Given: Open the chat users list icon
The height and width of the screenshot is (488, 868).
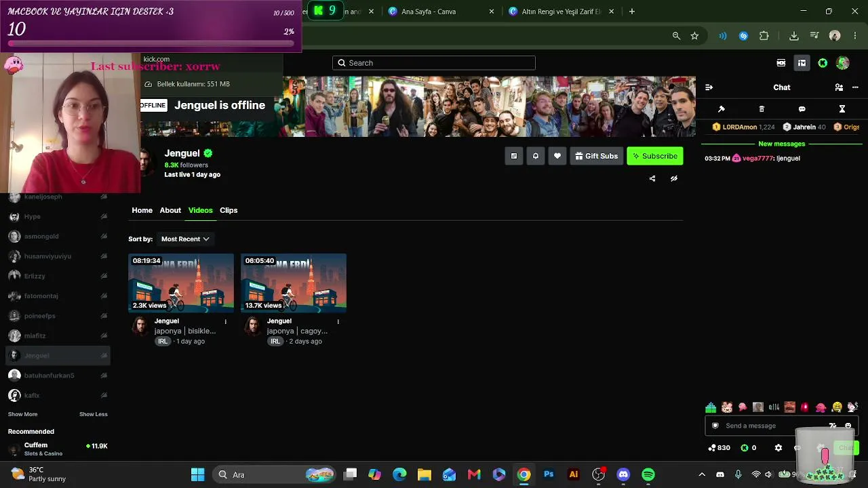Looking at the screenshot, I should click(x=839, y=87).
